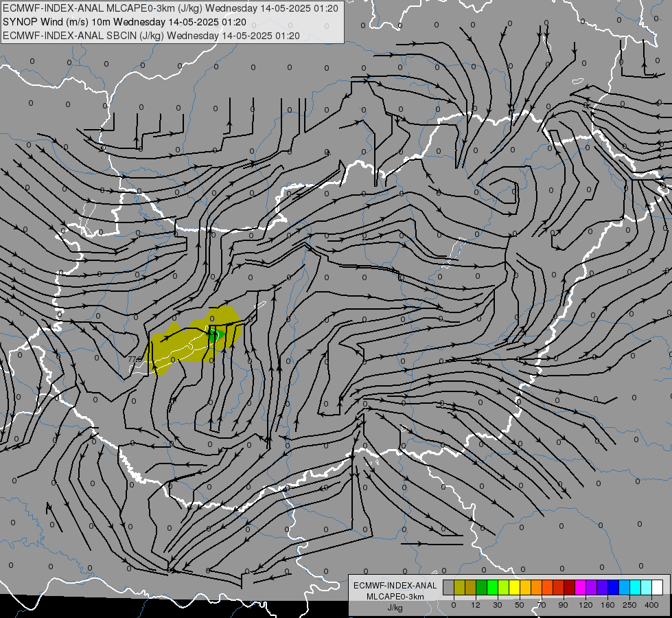Viewport: 672px width, 618px height.
Task: Click the olive-yellow legend swatch after gray
Action: [x=459, y=588]
